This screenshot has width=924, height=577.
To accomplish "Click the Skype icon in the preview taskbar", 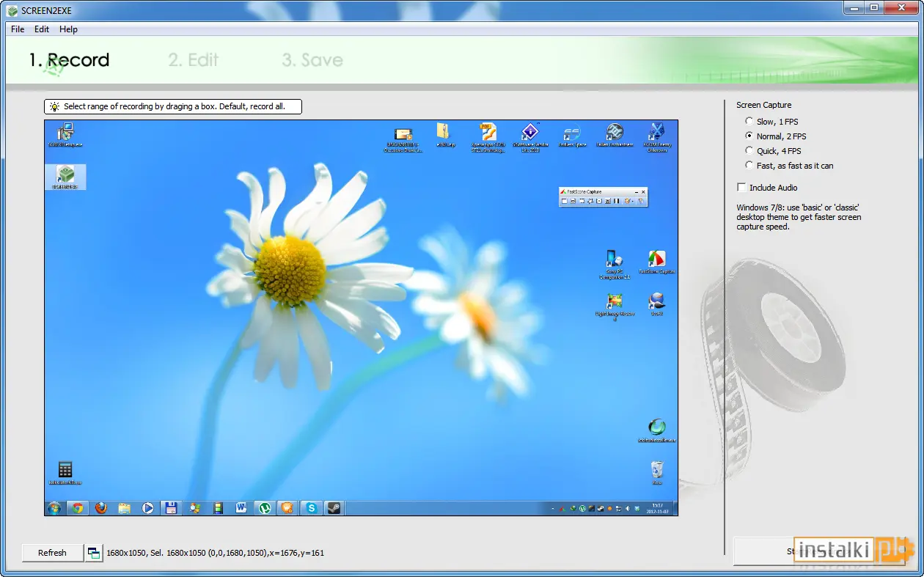I will pyautogui.click(x=312, y=507).
